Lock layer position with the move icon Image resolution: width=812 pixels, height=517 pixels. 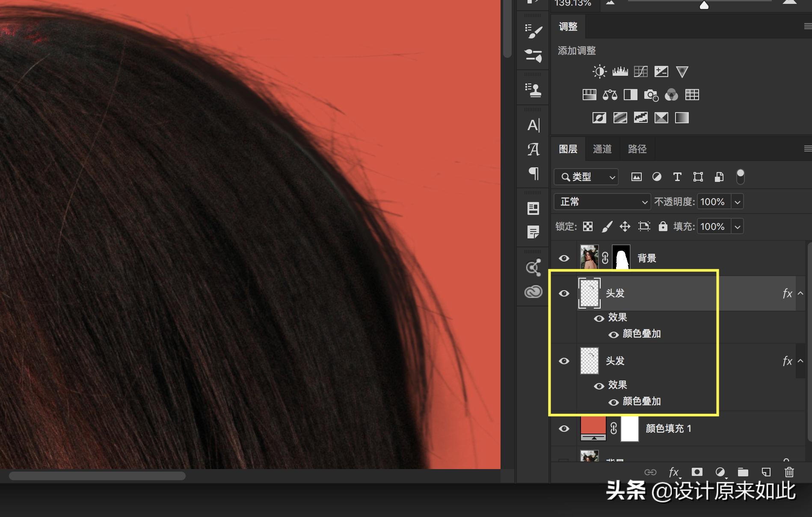click(625, 226)
